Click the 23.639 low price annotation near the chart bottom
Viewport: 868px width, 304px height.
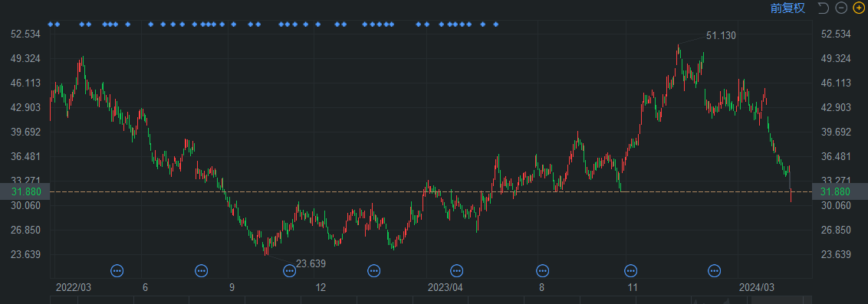(311, 264)
